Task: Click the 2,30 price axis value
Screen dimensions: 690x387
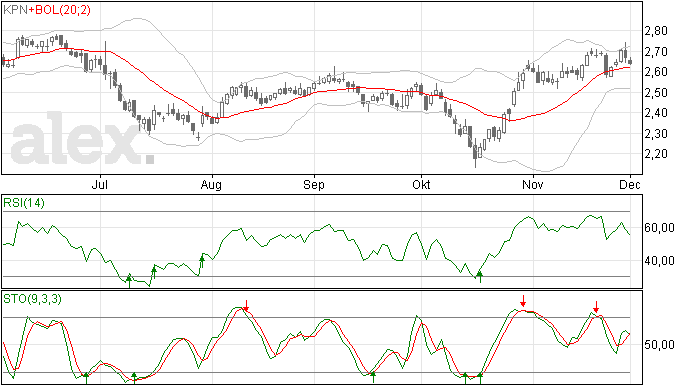Action: (656, 134)
